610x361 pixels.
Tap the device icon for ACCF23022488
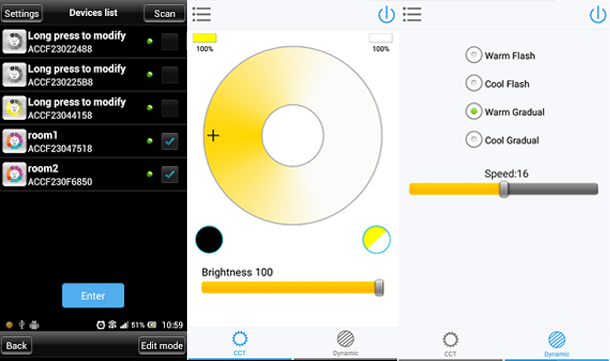coord(14,41)
